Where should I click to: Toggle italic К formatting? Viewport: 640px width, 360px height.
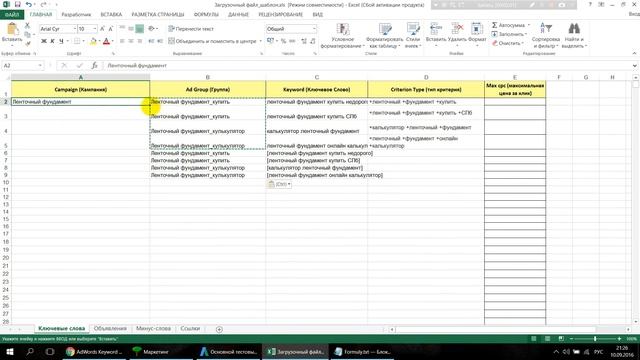[52, 41]
